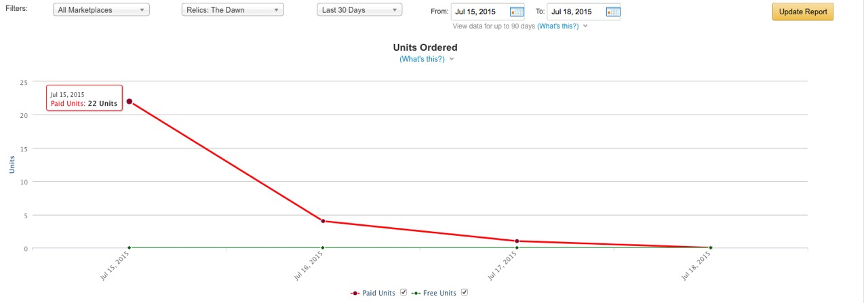Toggle the Paid Units checkbox
868x303 pixels.
pos(403,292)
